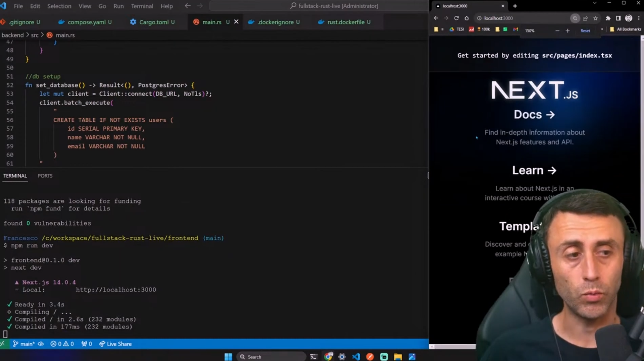The image size is (644, 361).
Task: Launch VS Code from the taskbar
Action: [x=356, y=356]
